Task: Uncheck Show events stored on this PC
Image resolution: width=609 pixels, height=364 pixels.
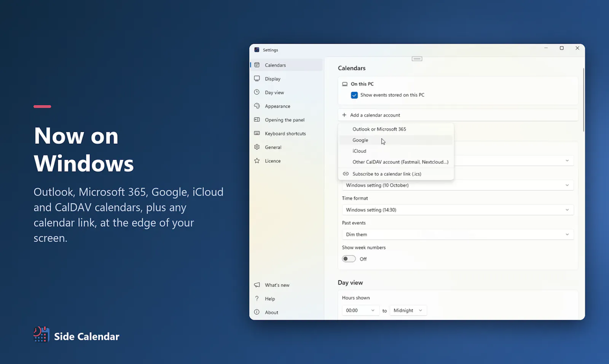Action: pos(354,95)
